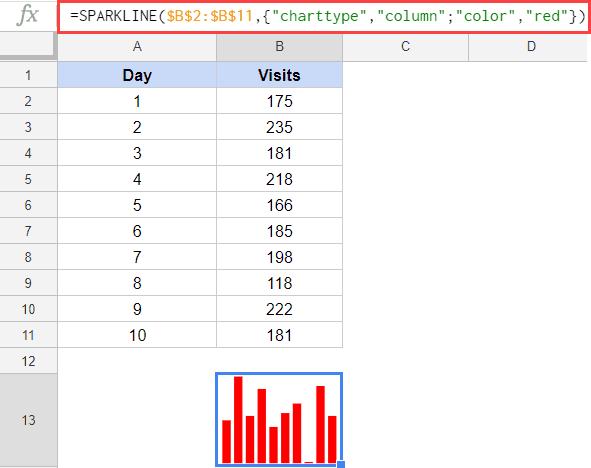Viewport: 591px width, 468px height.
Task: Select row 11 header
Action: [x=28, y=335]
